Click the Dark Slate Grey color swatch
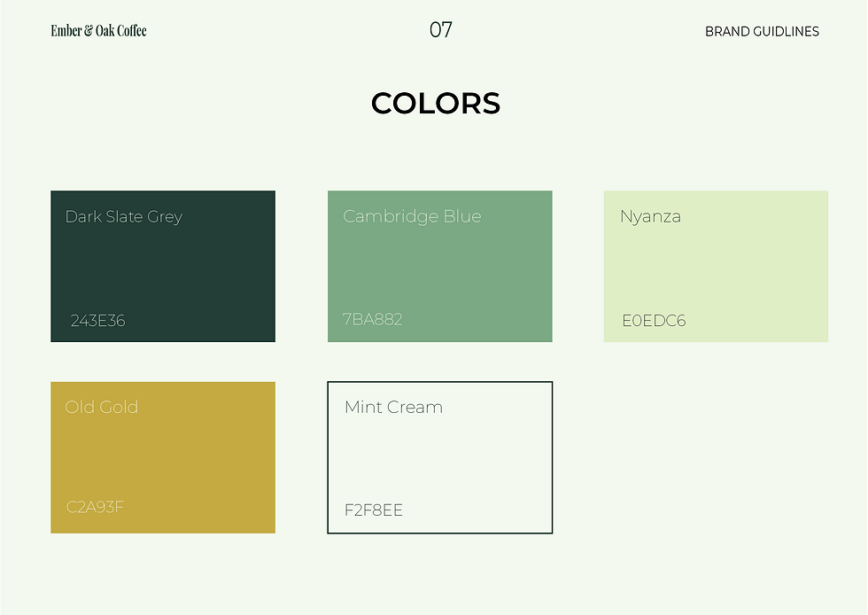This screenshot has height=615, width=868. click(163, 266)
